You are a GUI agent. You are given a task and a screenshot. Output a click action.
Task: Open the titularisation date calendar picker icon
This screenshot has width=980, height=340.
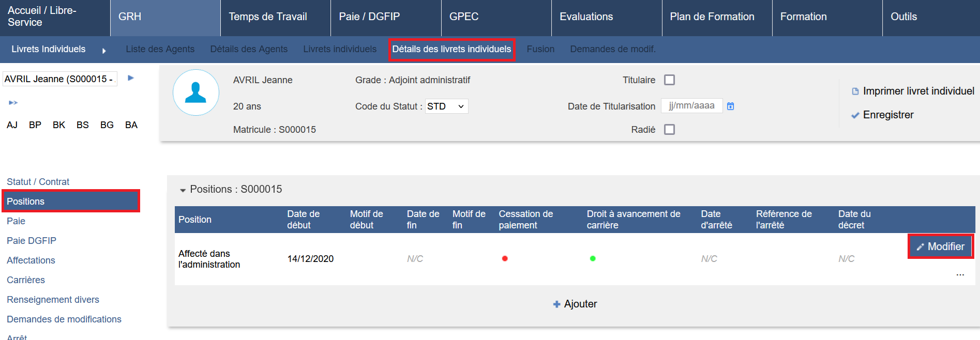point(730,106)
